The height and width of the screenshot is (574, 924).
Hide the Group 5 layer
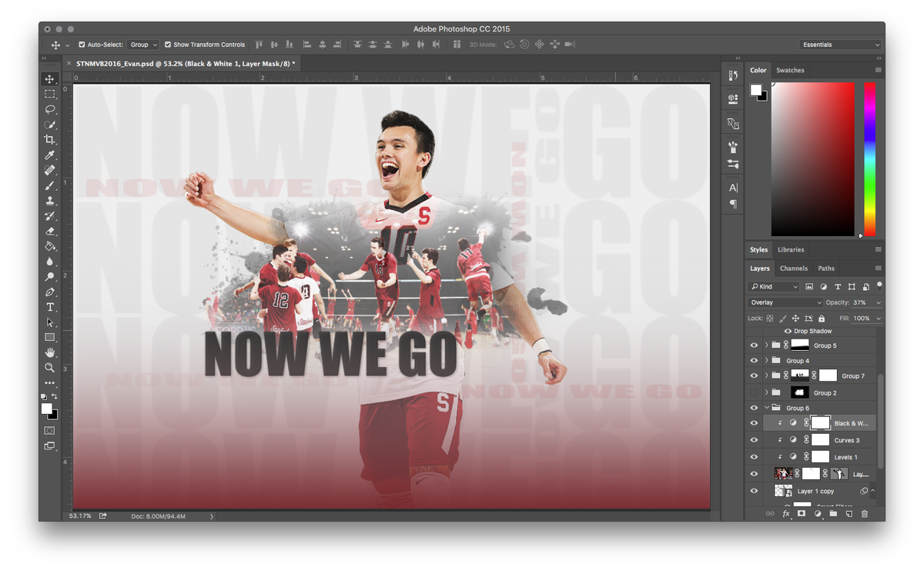point(754,345)
